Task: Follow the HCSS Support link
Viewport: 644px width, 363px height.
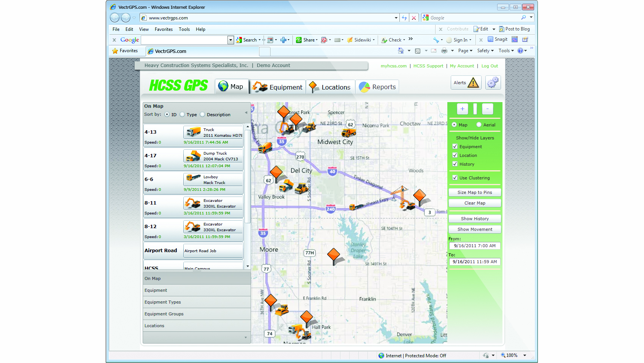Action: click(x=428, y=66)
